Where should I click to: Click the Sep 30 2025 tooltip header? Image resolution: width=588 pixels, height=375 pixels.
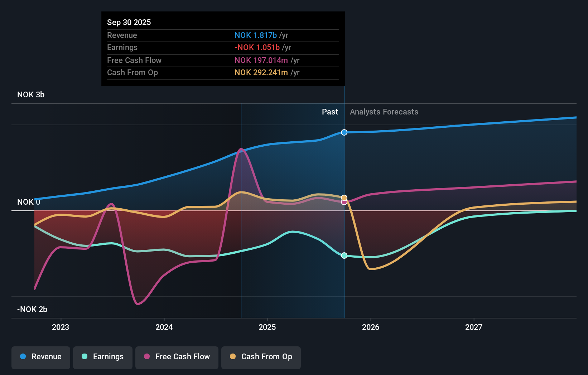(129, 22)
